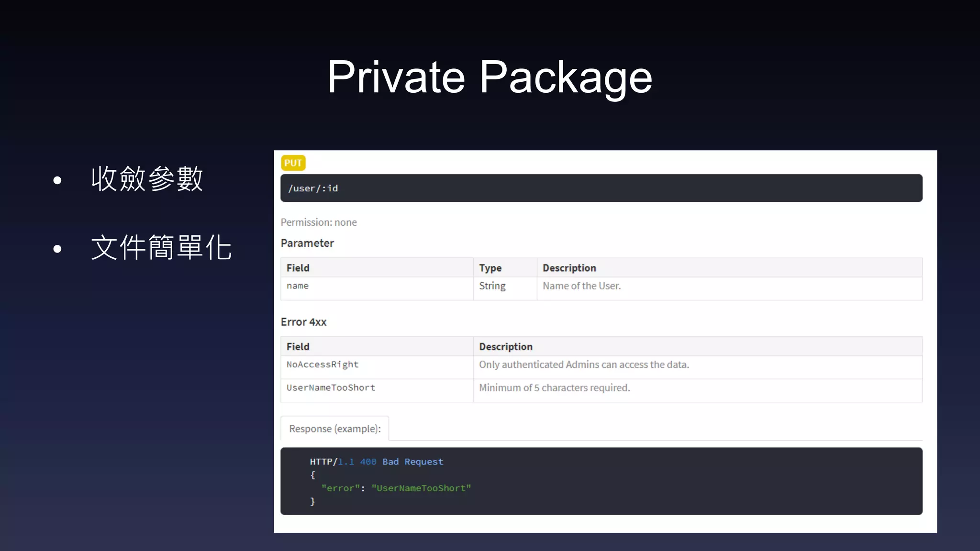980x551 pixels.
Task: Select the String type cell
Action: pos(505,288)
